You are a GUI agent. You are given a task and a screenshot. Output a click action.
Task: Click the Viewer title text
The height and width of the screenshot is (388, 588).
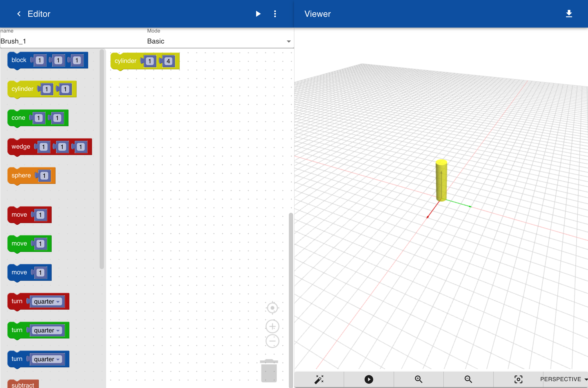317,14
